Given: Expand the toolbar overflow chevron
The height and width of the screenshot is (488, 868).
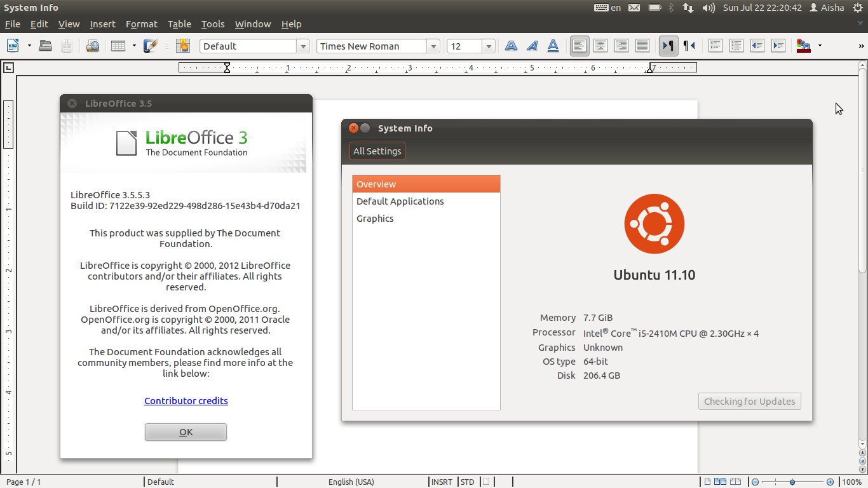Looking at the screenshot, I should [862, 46].
